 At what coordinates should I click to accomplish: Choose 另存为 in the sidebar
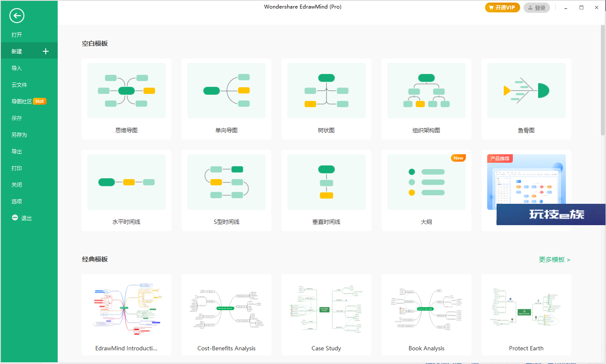click(x=29, y=135)
